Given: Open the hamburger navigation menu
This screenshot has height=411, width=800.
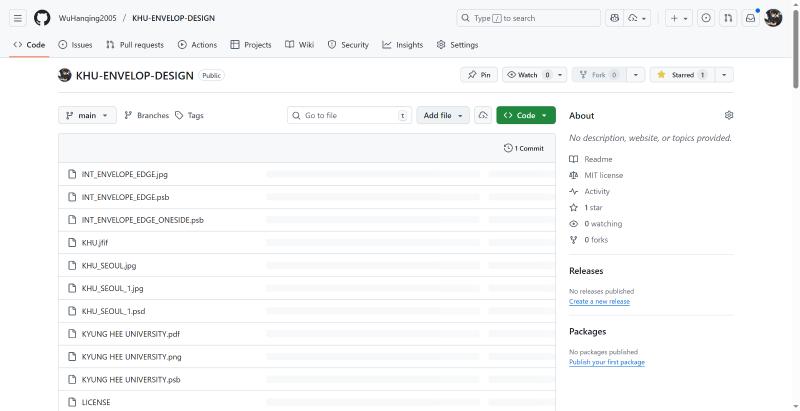Looking at the screenshot, I should [x=18, y=18].
